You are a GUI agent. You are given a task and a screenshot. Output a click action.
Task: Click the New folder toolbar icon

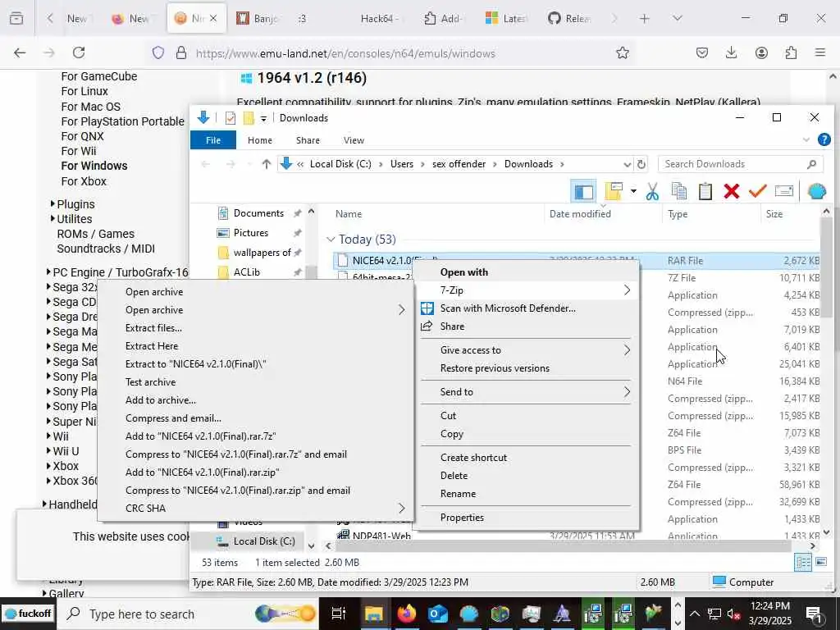(614, 191)
